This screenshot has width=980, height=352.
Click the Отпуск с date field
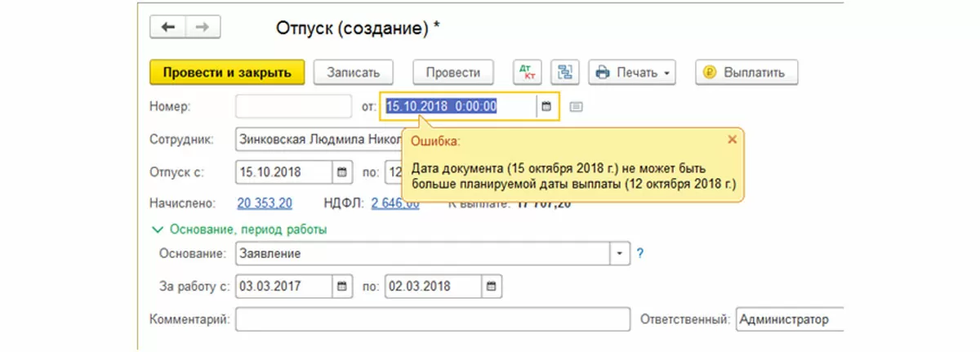point(284,172)
